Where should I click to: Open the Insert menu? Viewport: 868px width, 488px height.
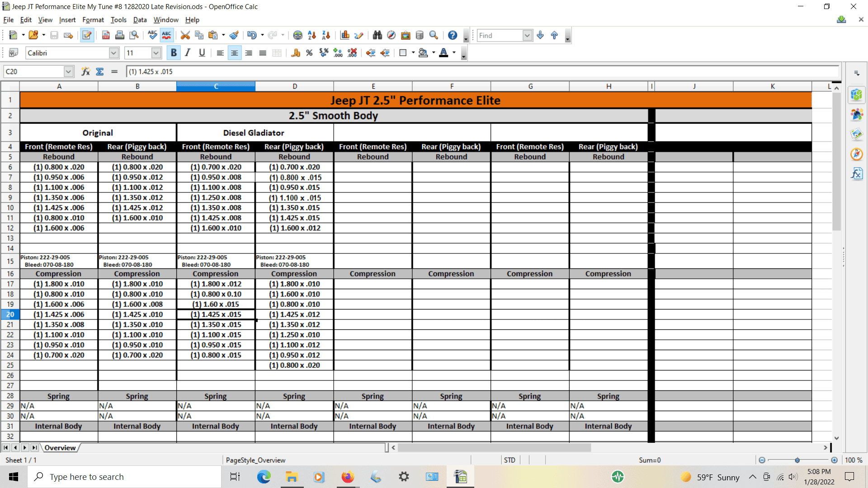[67, 20]
